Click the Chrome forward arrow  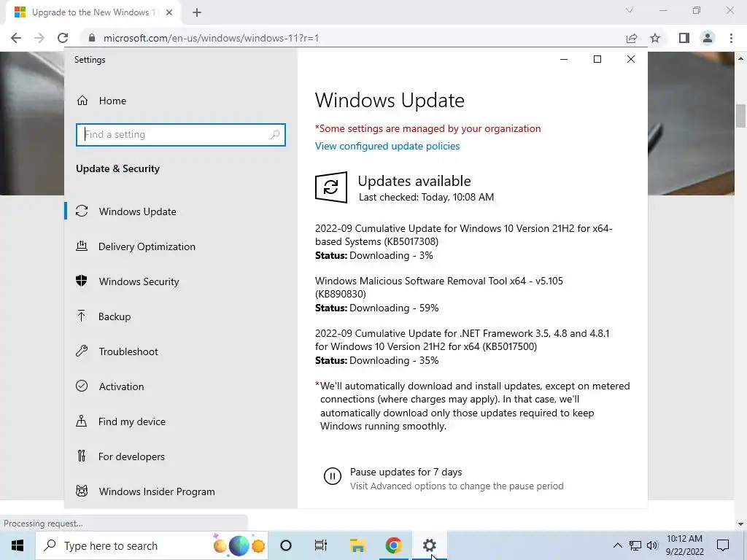pos(39,38)
